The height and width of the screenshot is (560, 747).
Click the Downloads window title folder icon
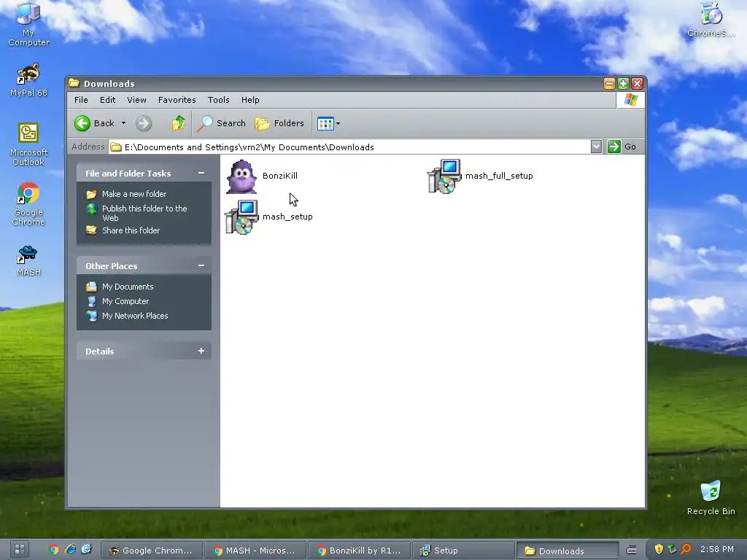74,83
